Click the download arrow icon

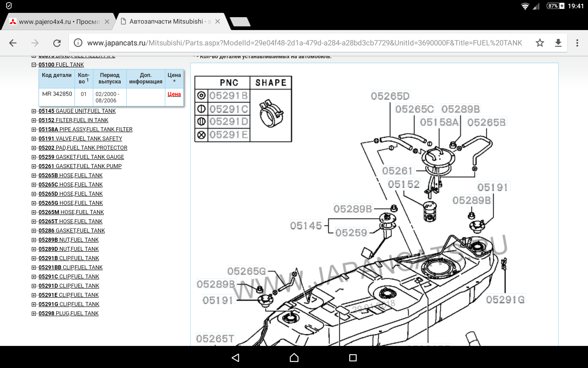point(558,43)
